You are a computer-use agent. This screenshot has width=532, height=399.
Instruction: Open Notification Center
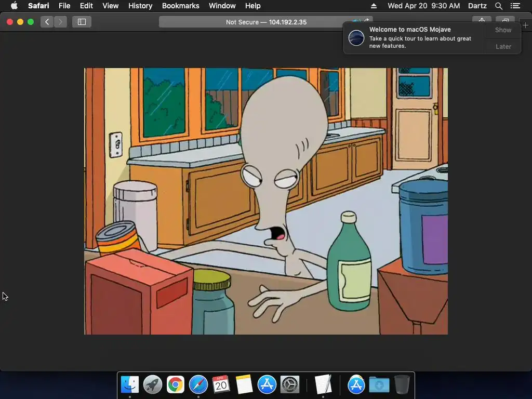(515, 6)
